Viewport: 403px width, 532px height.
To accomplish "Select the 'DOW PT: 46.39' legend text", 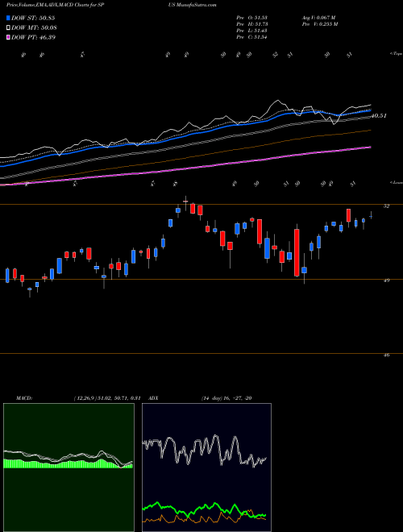I will tap(33, 37).
